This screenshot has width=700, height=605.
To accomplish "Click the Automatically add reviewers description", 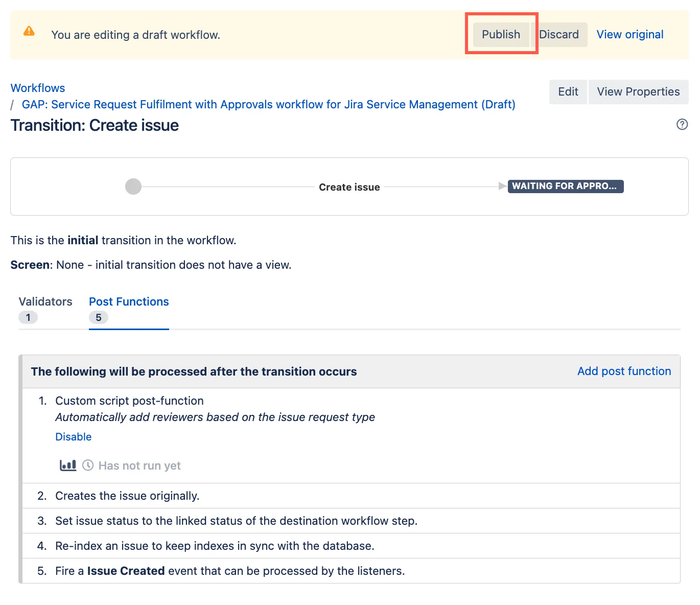I will click(215, 417).
